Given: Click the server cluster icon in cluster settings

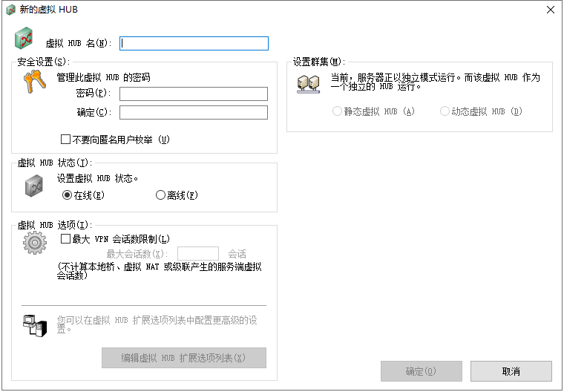Looking at the screenshot, I should point(308,83).
